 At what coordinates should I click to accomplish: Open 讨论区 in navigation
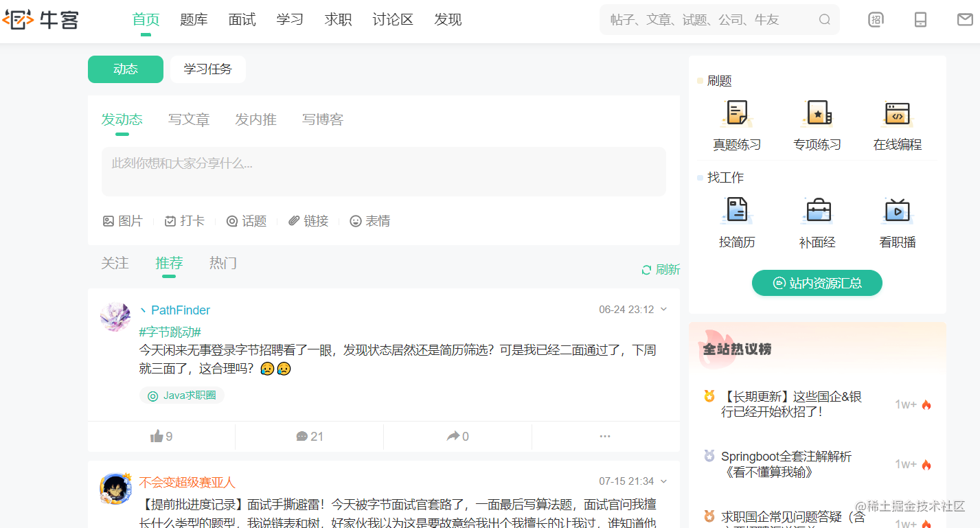(393, 20)
